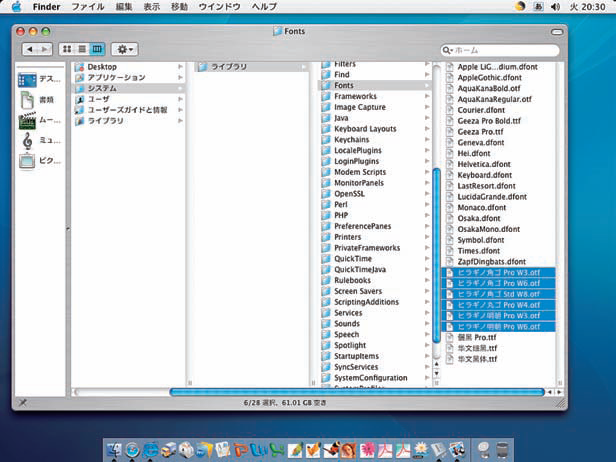Expand the Image Capture folder arrow
616x462 pixels.
427,107
